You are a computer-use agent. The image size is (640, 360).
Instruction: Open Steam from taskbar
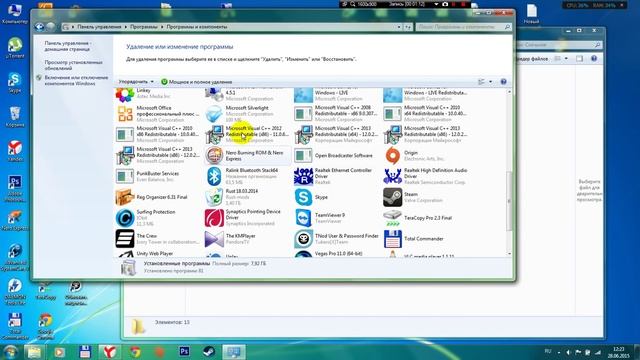pos(209,351)
